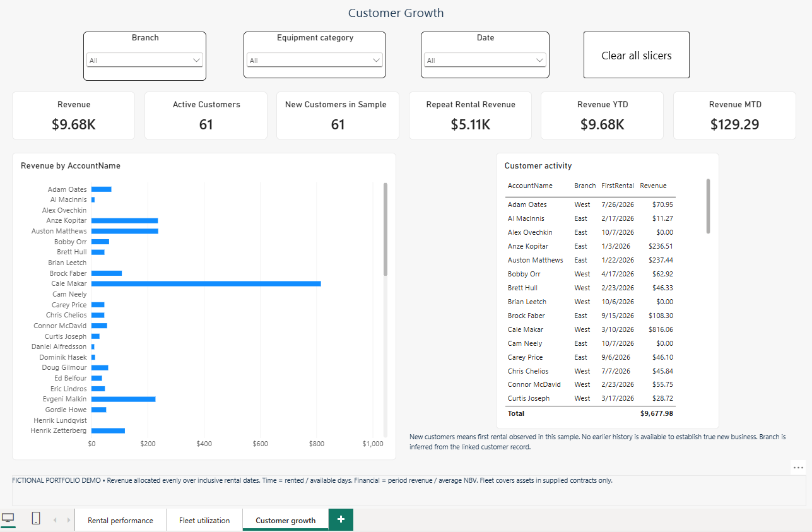Select the Auston Matthews bar in chart
The height and width of the screenshot is (532, 812).
tap(124, 231)
